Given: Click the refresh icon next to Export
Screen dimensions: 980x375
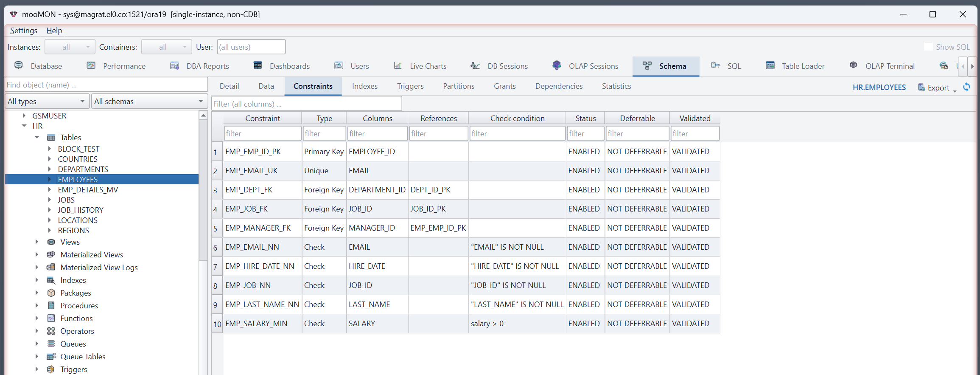Looking at the screenshot, I should pyautogui.click(x=966, y=87).
